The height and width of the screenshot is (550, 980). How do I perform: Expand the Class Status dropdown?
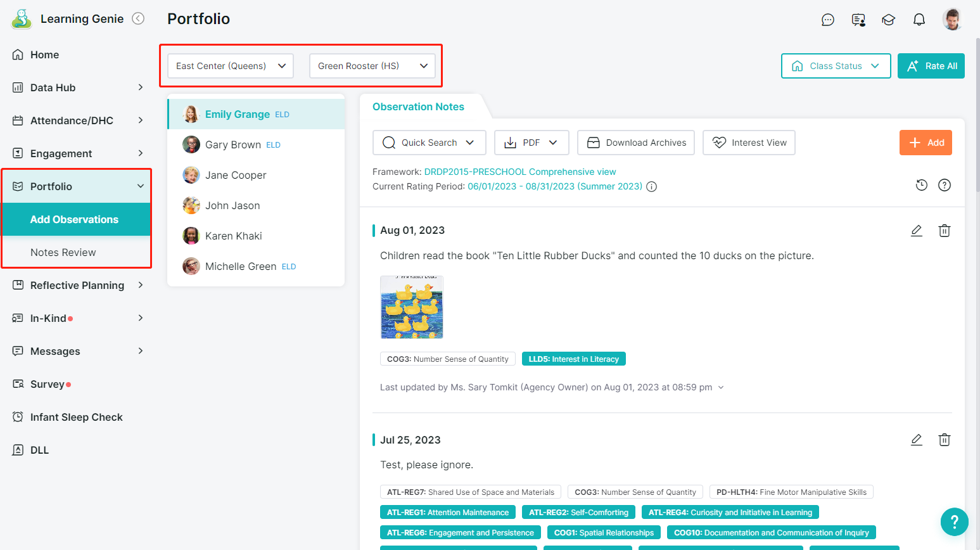point(836,66)
